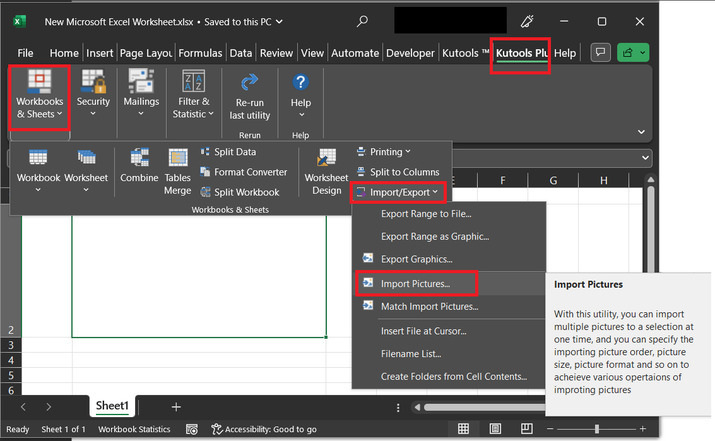Viewport: 715px width, 441px height.
Task: Click Accessibility: Good to go status
Action: (264, 429)
